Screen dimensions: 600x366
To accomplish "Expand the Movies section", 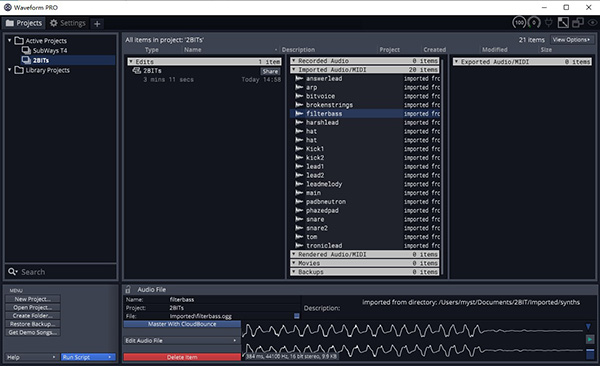I will [x=293, y=263].
